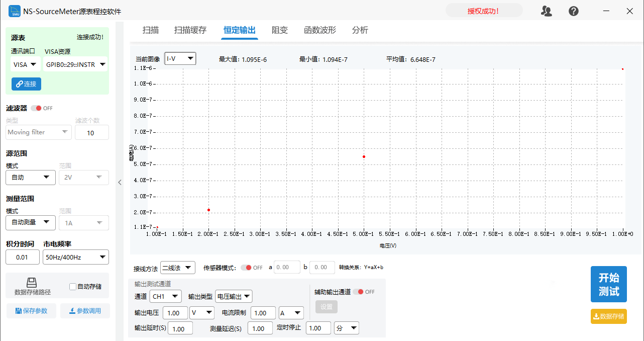This screenshot has width=644, height=341.
Task: Switch to the 扫描缓存 tab
Action: tap(191, 30)
